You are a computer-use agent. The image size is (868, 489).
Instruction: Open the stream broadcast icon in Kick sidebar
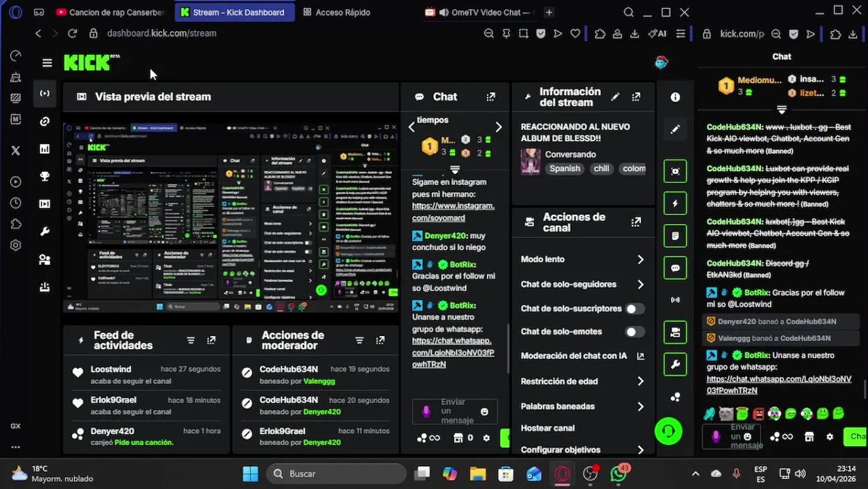coord(45,93)
